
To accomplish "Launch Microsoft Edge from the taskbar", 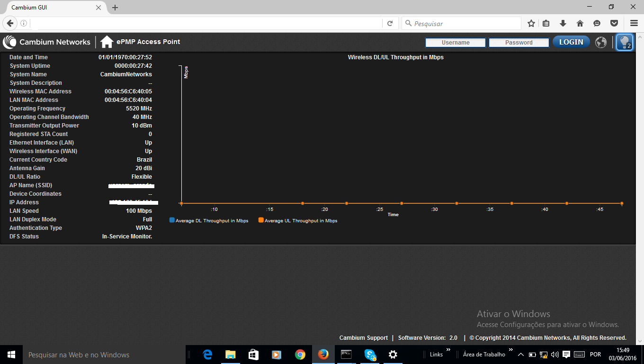I will 207,355.
